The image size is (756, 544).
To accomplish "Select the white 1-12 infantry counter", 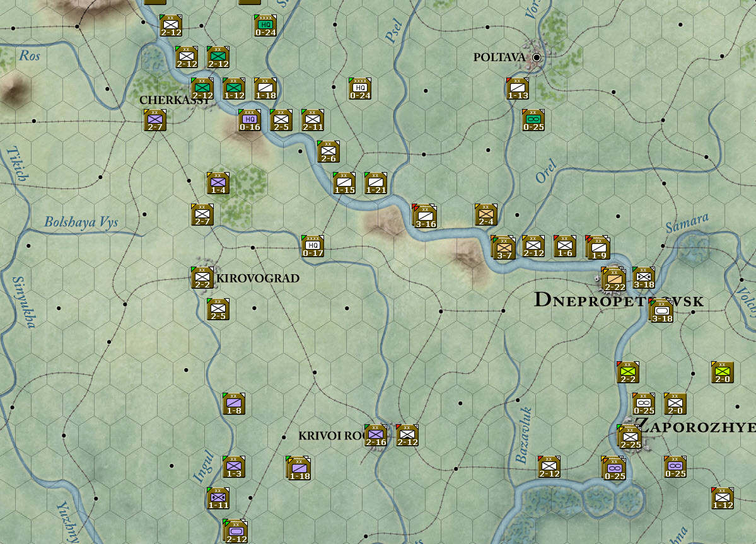I will pos(723,498).
